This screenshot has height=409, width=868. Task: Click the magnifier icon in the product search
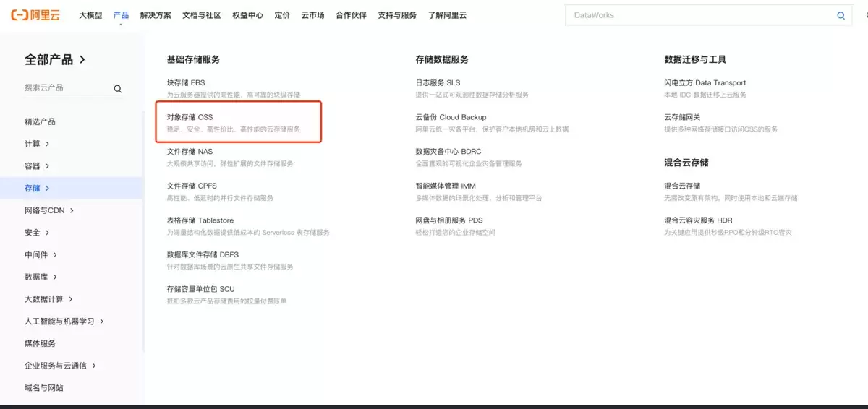pos(117,89)
